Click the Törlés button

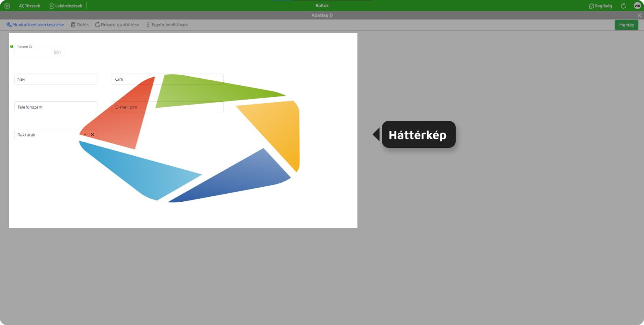coord(80,24)
